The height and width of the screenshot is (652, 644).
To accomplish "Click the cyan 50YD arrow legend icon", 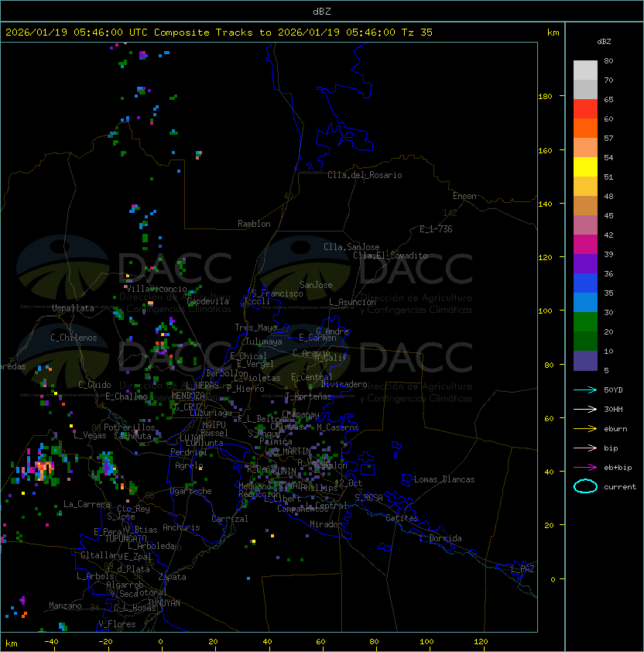I will (585, 389).
